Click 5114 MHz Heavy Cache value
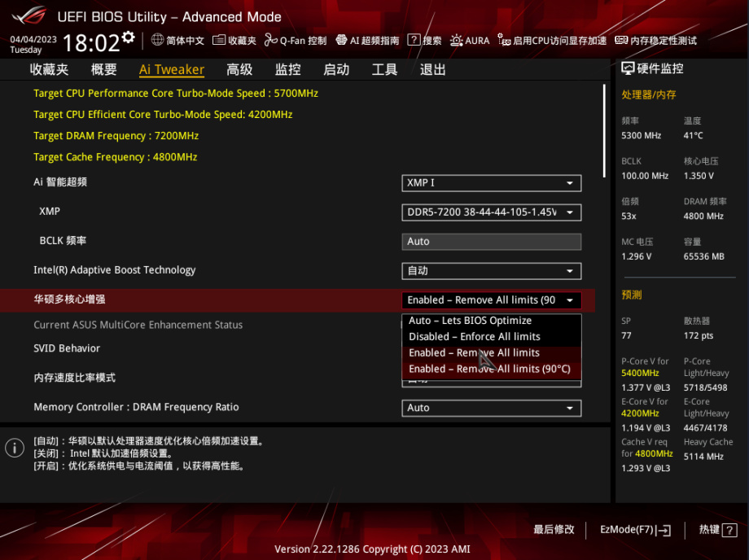 click(703, 457)
